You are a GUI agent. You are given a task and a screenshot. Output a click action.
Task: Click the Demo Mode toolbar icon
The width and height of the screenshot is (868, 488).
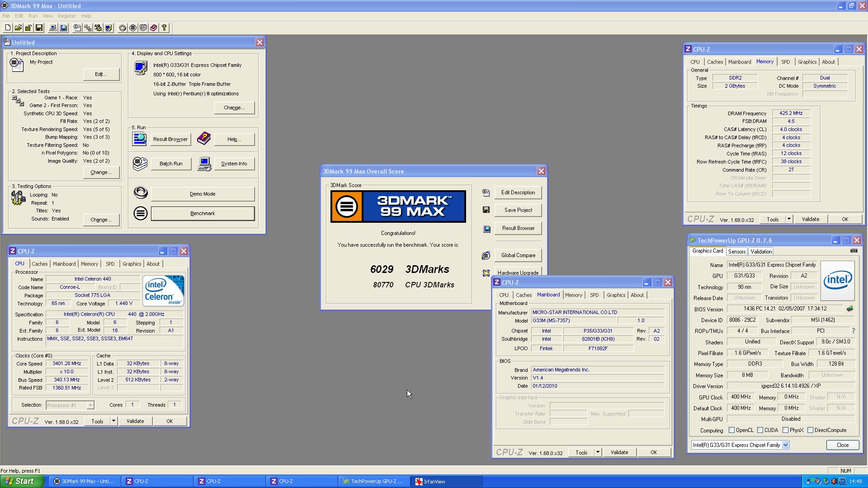123,28
